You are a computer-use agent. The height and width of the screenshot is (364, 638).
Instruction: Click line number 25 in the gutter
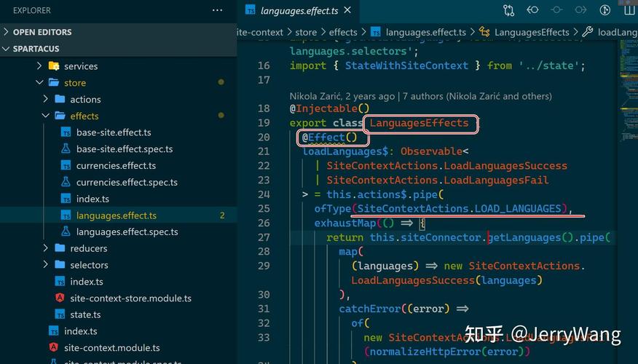click(x=263, y=209)
